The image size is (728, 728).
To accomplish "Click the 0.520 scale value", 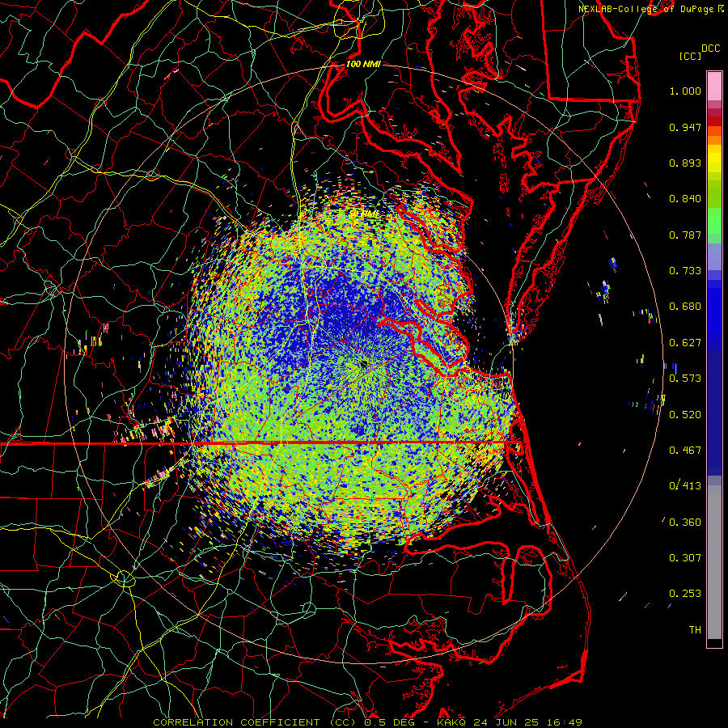I will tap(685, 415).
